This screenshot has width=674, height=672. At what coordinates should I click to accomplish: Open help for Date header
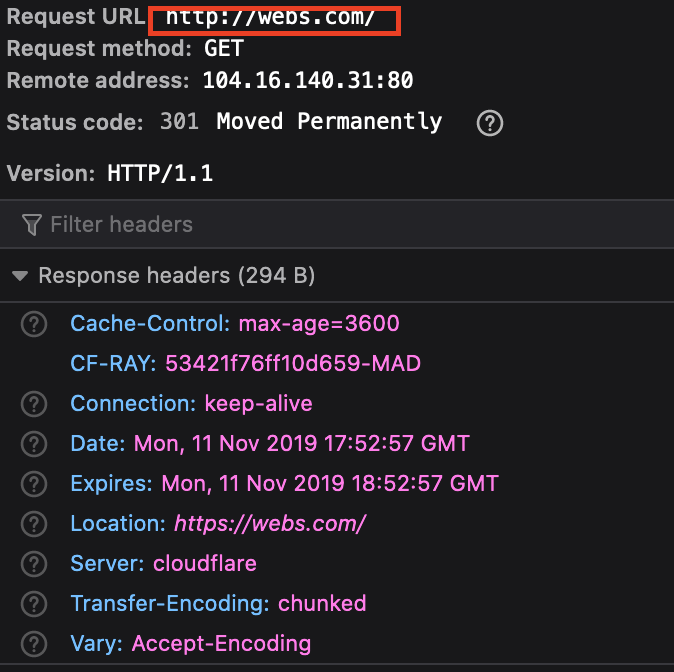click(35, 444)
